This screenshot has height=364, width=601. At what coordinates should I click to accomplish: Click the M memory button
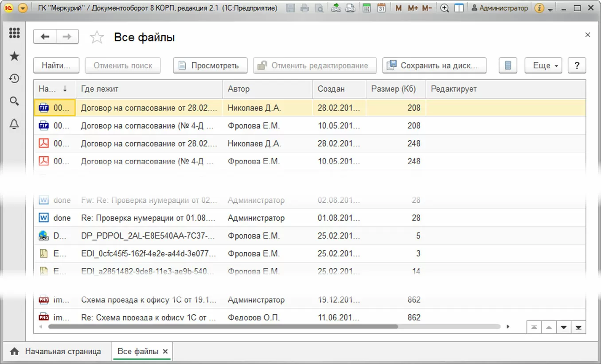coord(398,8)
